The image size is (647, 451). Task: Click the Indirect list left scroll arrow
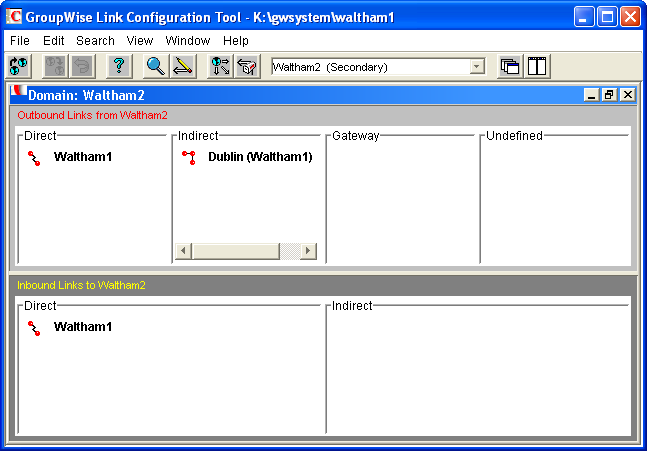pyautogui.click(x=183, y=251)
